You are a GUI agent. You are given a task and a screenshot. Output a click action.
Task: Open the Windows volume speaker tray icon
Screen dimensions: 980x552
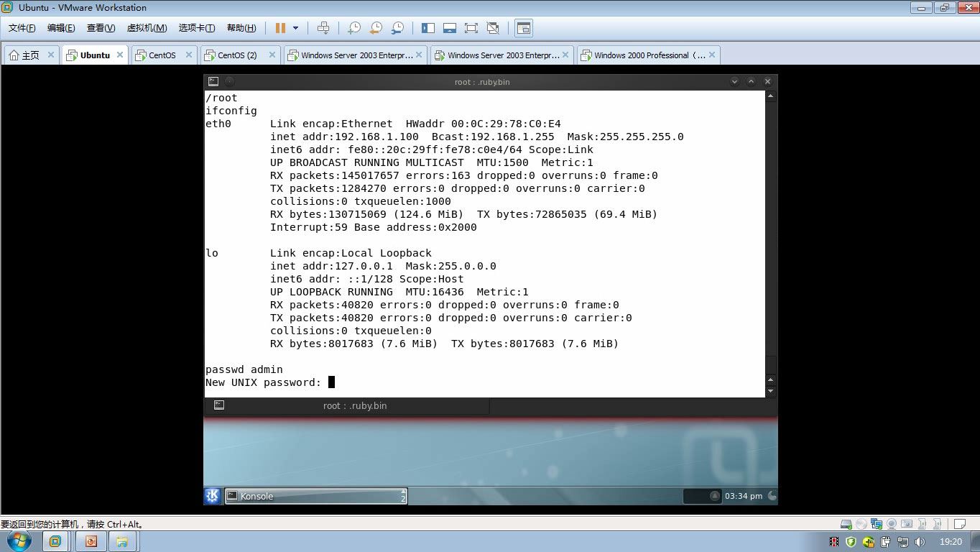coord(920,542)
